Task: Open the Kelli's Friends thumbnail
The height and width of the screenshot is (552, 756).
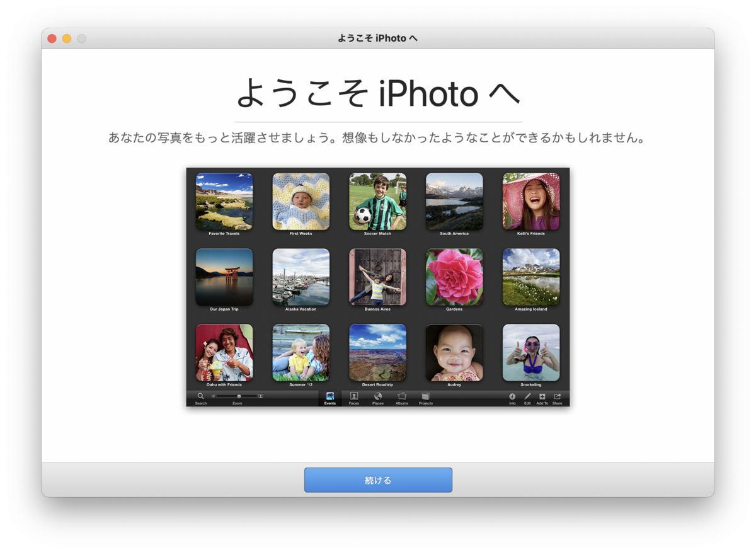Action: pyautogui.click(x=531, y=202)
